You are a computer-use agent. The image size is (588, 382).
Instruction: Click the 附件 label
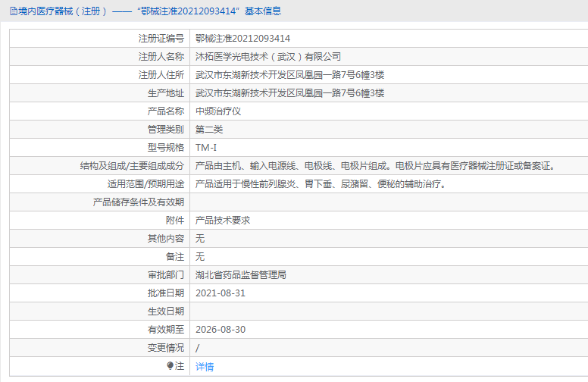tap(175, 221)
